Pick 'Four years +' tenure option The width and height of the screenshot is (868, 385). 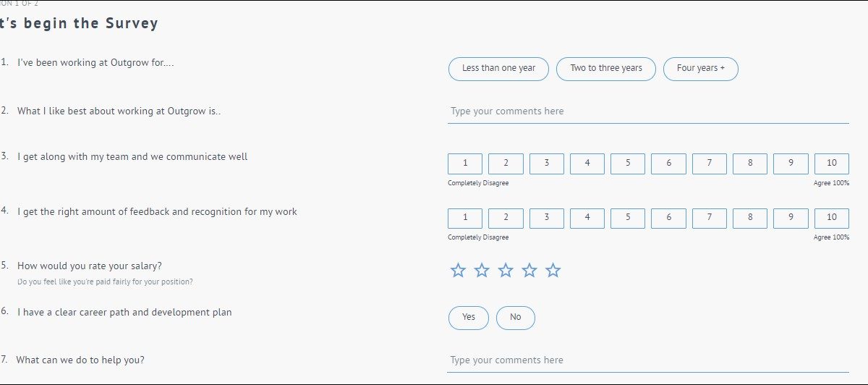[700, 69]
